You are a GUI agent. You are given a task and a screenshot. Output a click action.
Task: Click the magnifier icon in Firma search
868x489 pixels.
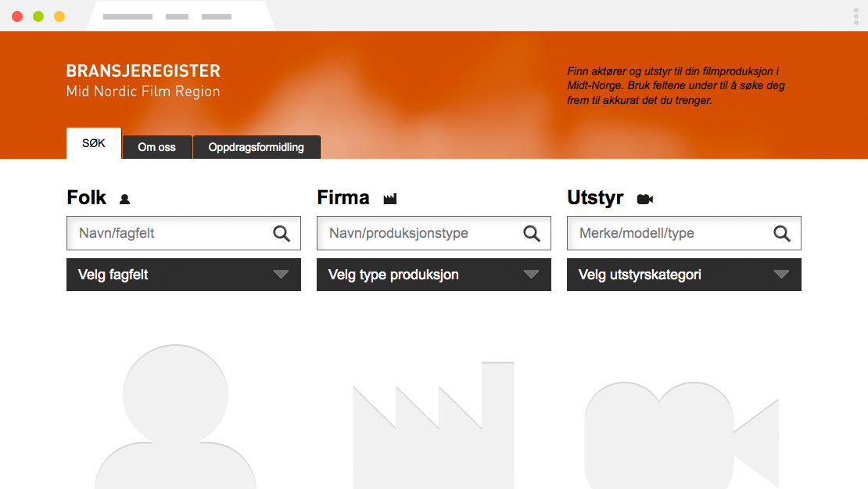pyautogui.click(x=532, y=233)
